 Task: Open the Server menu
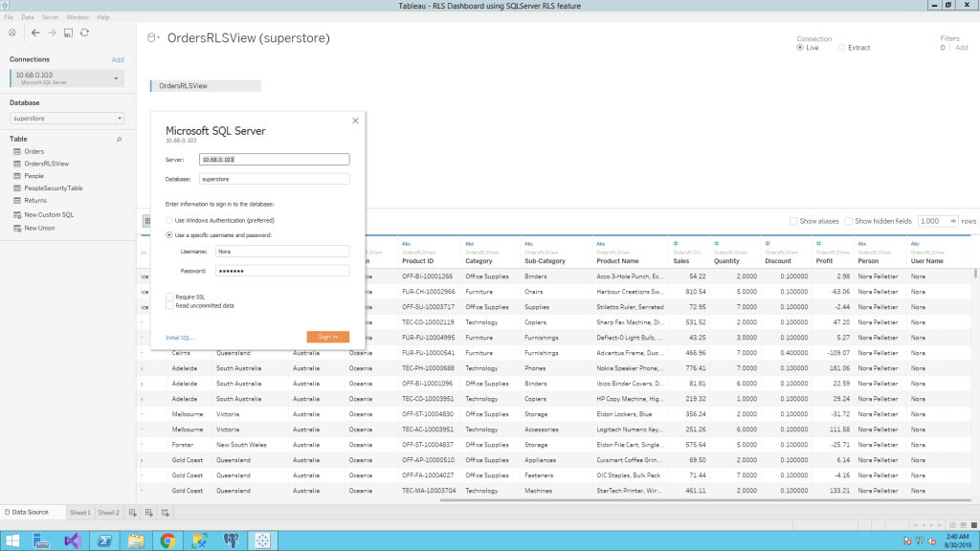(x=50, y=17)
